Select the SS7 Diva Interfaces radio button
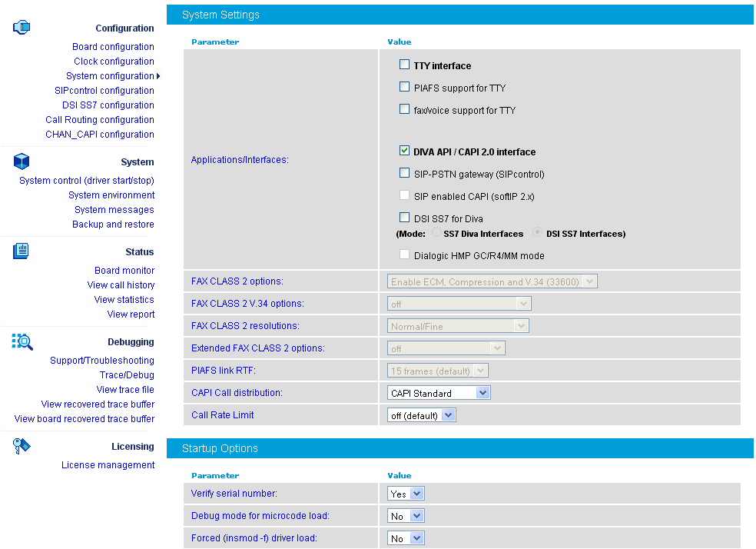756x549 pixels. click(437, 233)
